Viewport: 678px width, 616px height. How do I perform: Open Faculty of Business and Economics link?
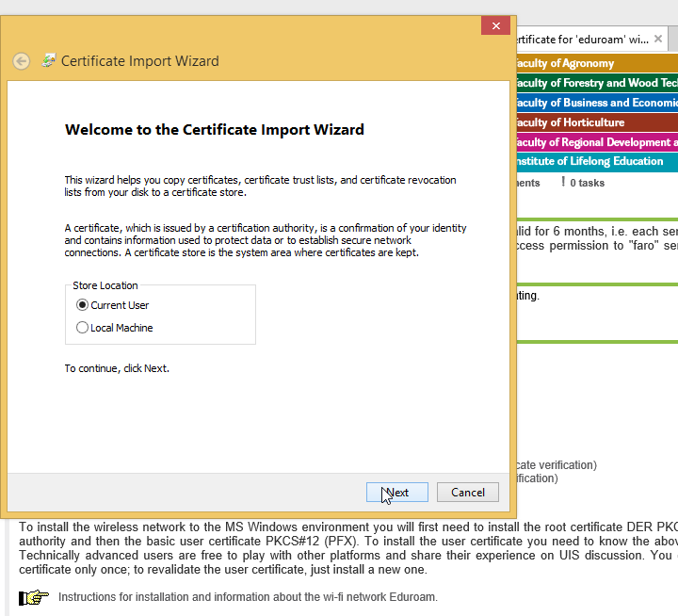(597, 103)
